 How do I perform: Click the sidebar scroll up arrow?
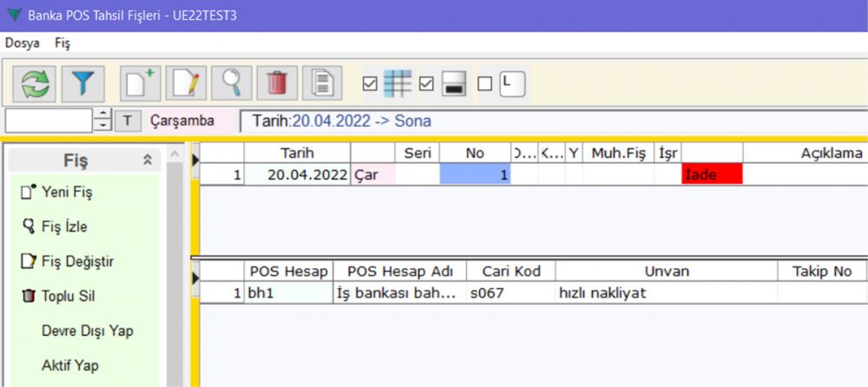(x=174, y=155)
